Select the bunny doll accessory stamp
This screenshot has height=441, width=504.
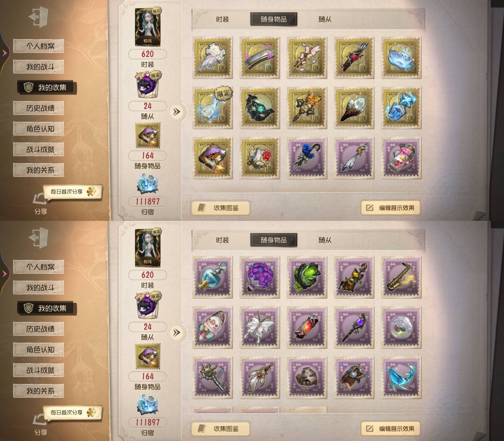213,328
